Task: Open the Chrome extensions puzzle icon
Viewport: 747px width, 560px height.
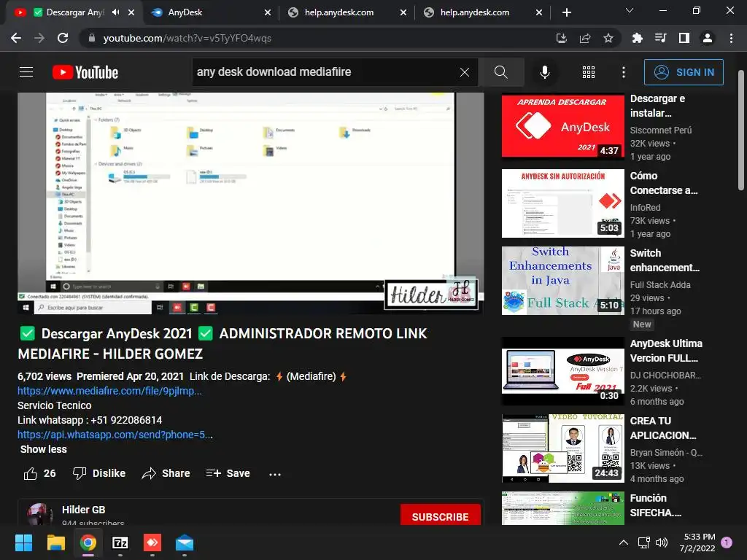Action: pyautogui.click(x=637, y=38)
